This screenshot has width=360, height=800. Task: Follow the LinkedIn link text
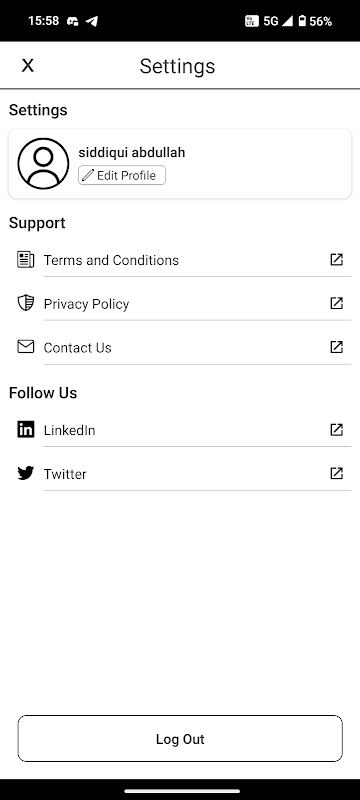point(69,430)
